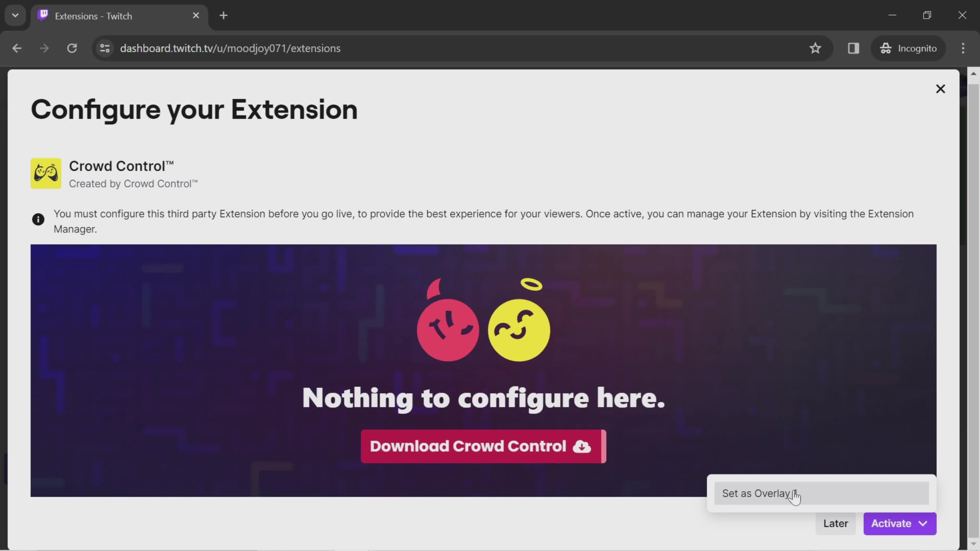
Task: Click 'Nothing to configure here.' heading
Action: coord(483,398)
